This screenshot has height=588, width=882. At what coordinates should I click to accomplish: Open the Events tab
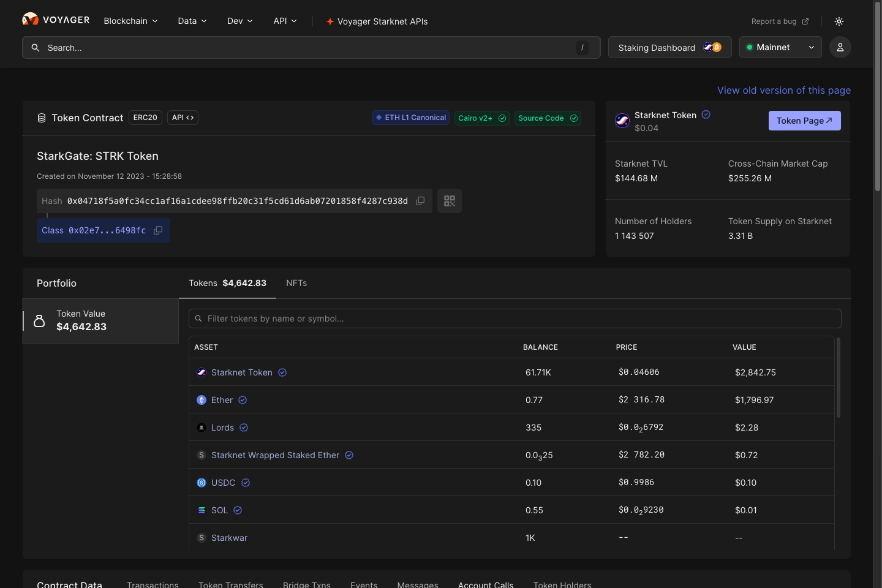tap(364, 585)
